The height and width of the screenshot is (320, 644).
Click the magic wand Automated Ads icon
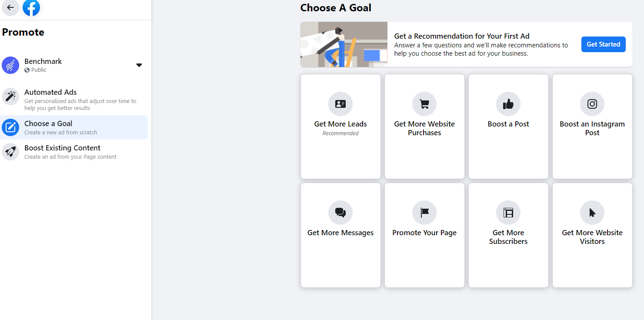[x=10, y=97]
